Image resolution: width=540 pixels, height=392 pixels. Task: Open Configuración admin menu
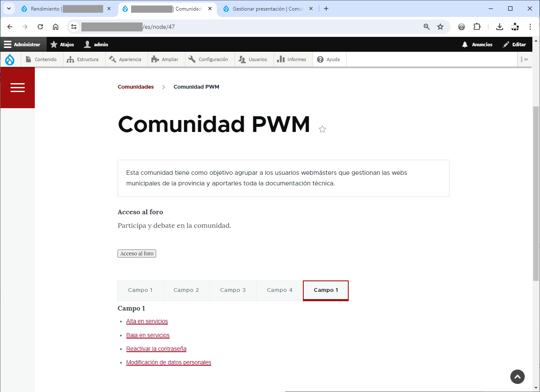coord(209,59)
